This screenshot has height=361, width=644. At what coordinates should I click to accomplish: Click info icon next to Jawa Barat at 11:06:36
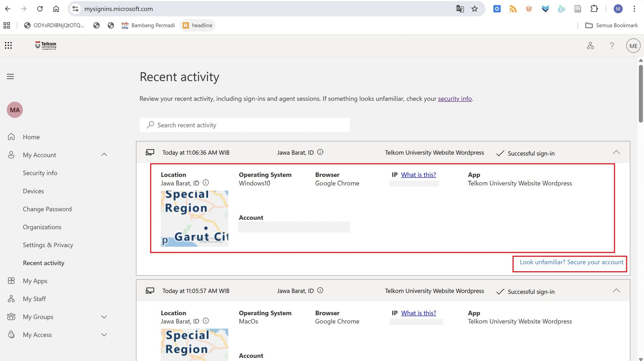[x=320, y=152]
